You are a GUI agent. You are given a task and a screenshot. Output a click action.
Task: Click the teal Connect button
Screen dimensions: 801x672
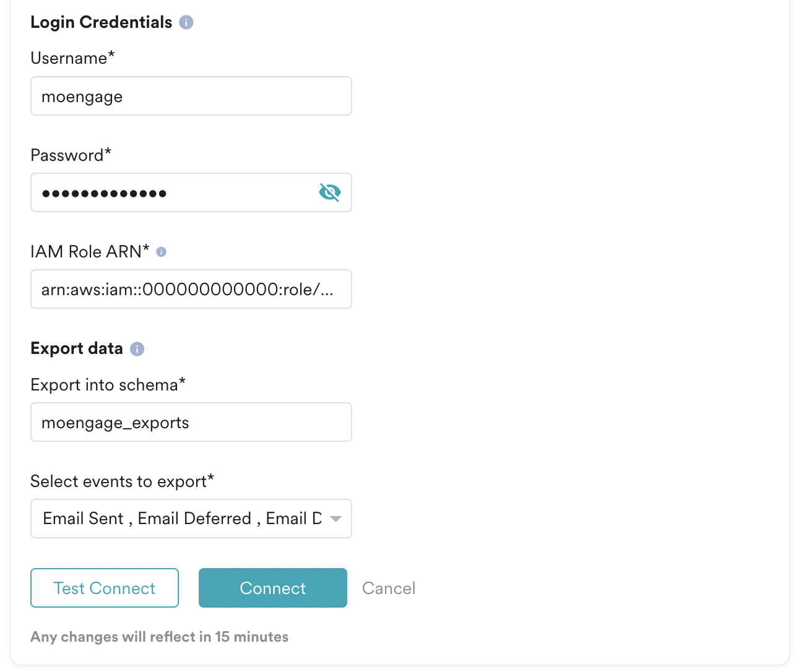[x=272, y=588]
